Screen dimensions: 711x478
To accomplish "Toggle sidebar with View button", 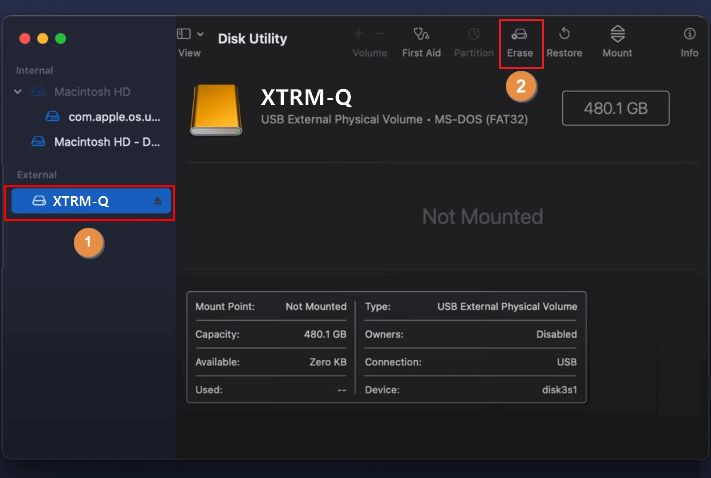I will [184, 34].
